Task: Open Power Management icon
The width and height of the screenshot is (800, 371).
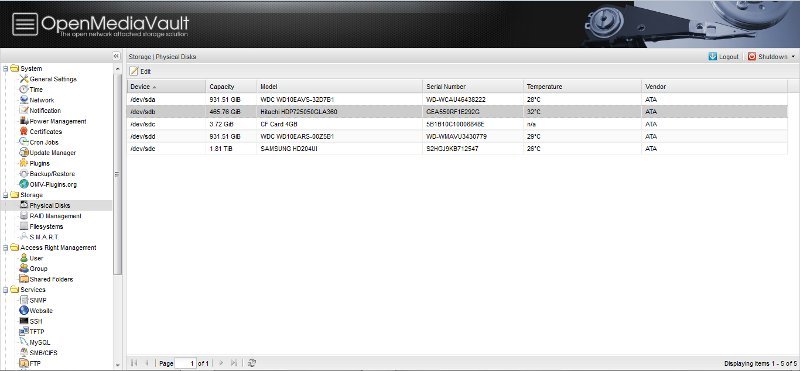Action: coord(23,121)
